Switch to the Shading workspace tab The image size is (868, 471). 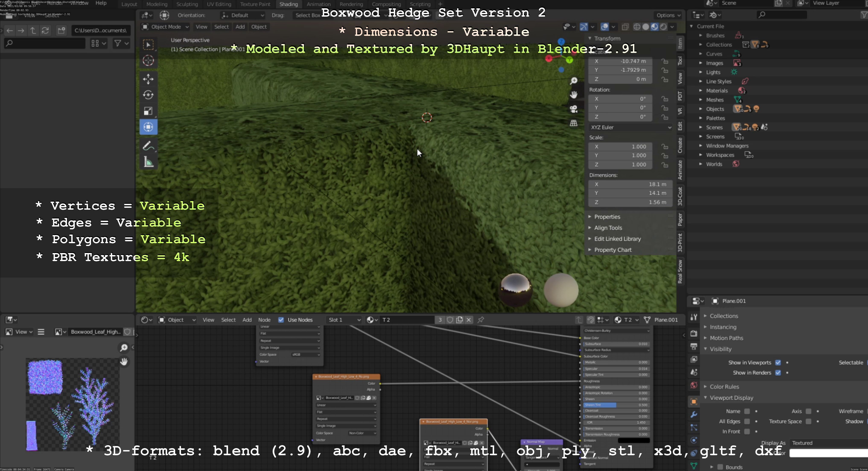(288, 4)
